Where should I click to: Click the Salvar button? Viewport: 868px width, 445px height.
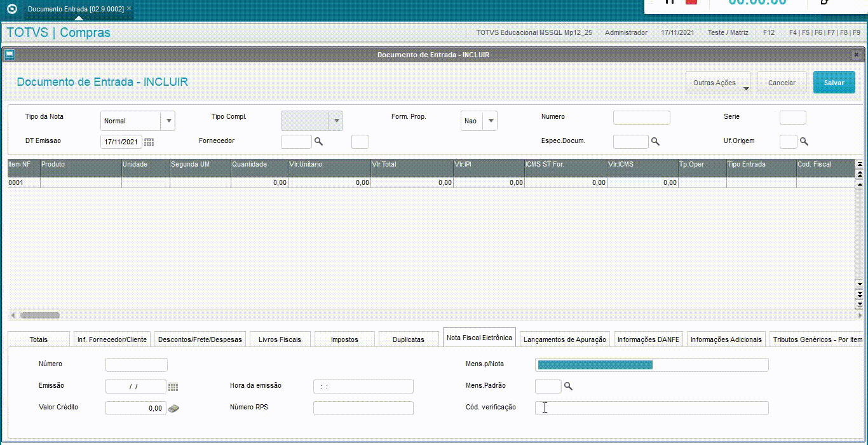[x=834, y=83]
